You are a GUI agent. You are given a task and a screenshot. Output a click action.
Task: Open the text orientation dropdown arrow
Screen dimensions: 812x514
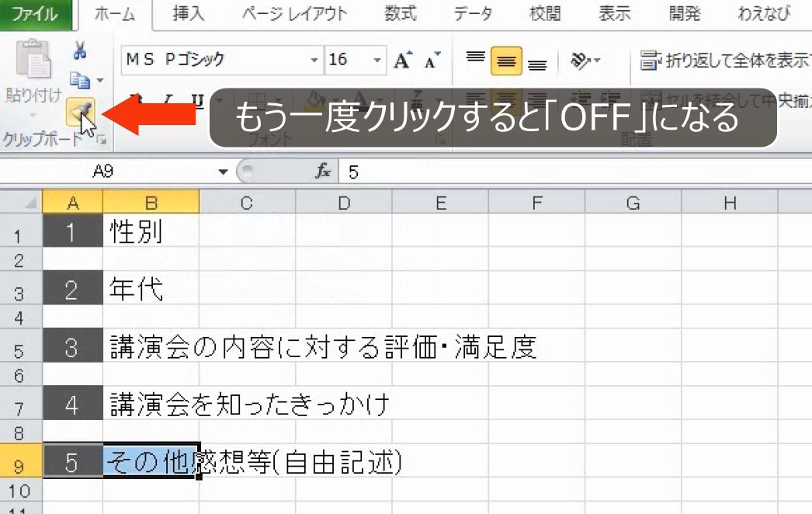[597, 60]
